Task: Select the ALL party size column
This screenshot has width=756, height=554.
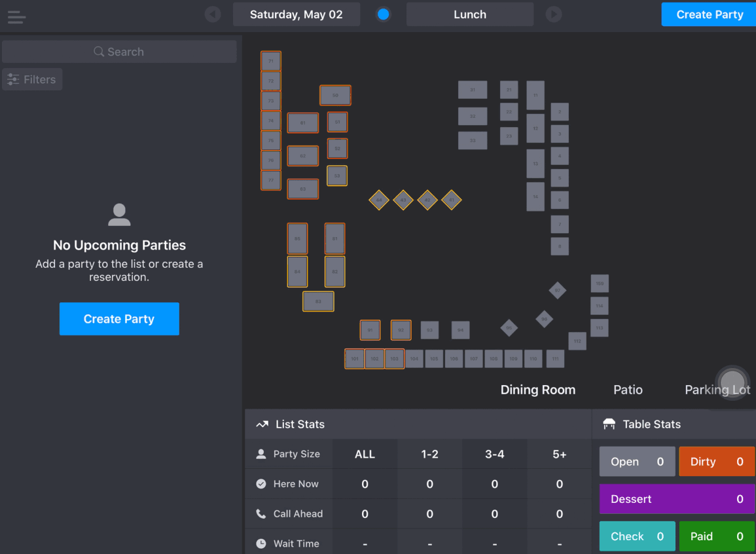Action: tap(365, 454)
